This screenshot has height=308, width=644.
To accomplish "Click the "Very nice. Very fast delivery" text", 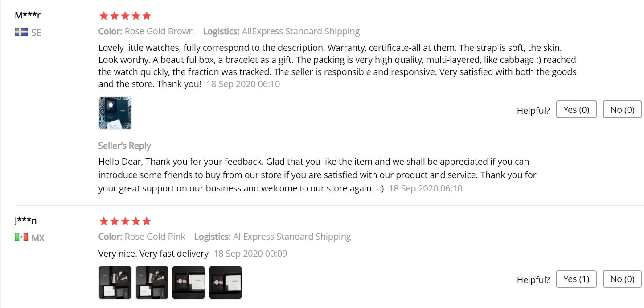I will [x=153, y=254].
